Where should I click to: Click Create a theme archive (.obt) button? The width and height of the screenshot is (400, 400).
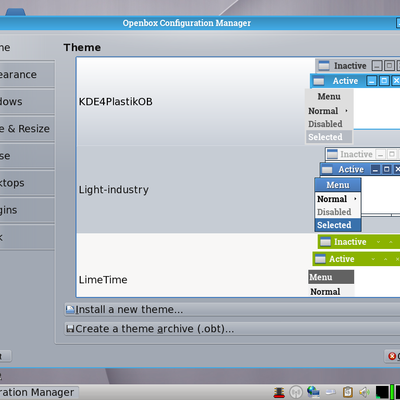point(232,329)
